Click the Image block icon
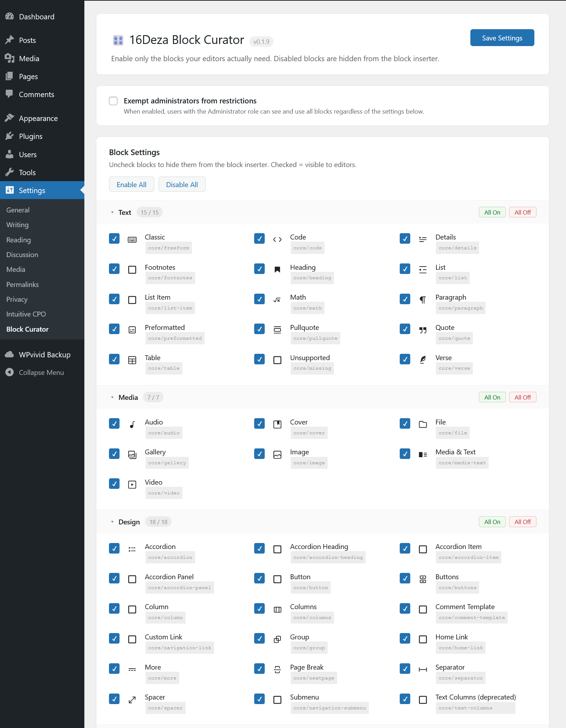566x728 pixels. tap(277, 455)
